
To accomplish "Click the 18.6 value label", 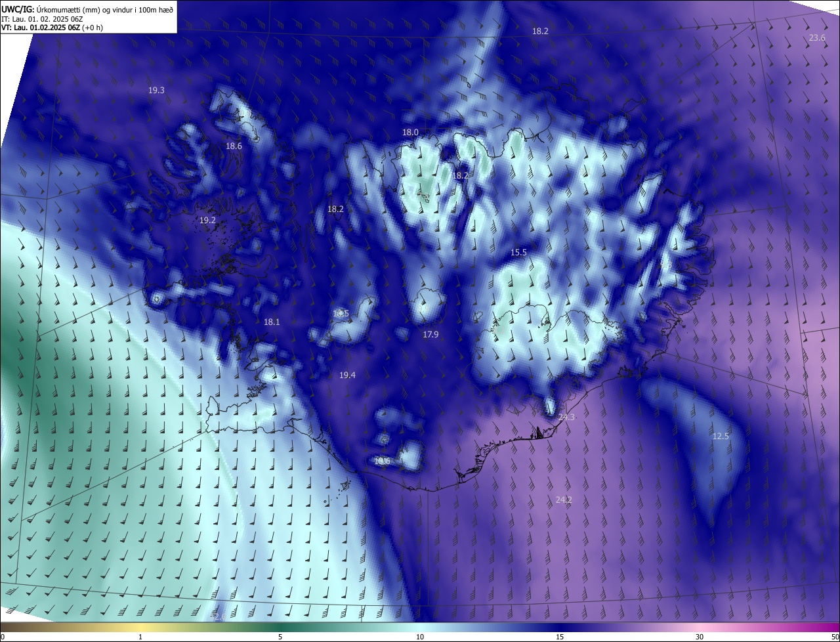I will [234, 146].
